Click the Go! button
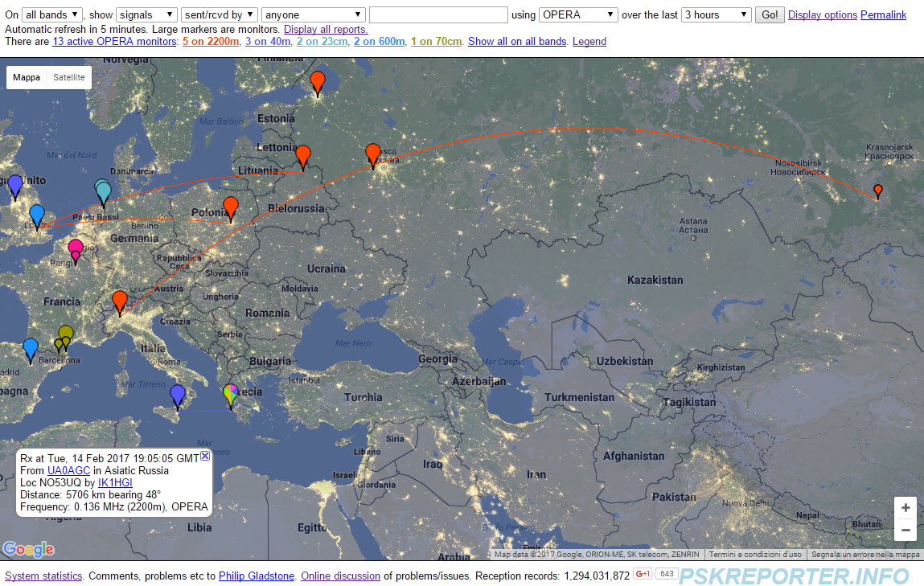Image resolution: width=924 pixels, height=586 pixels. click(770, 14)
